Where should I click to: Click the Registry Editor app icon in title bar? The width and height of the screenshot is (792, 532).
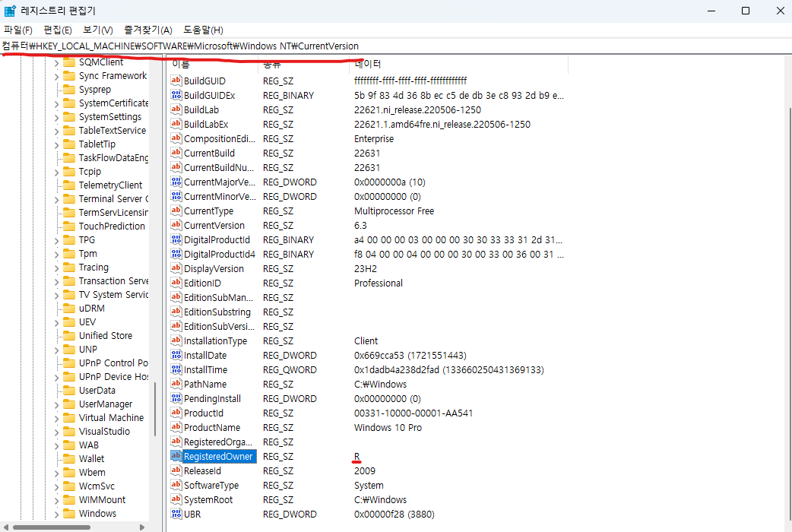(10, 11)
